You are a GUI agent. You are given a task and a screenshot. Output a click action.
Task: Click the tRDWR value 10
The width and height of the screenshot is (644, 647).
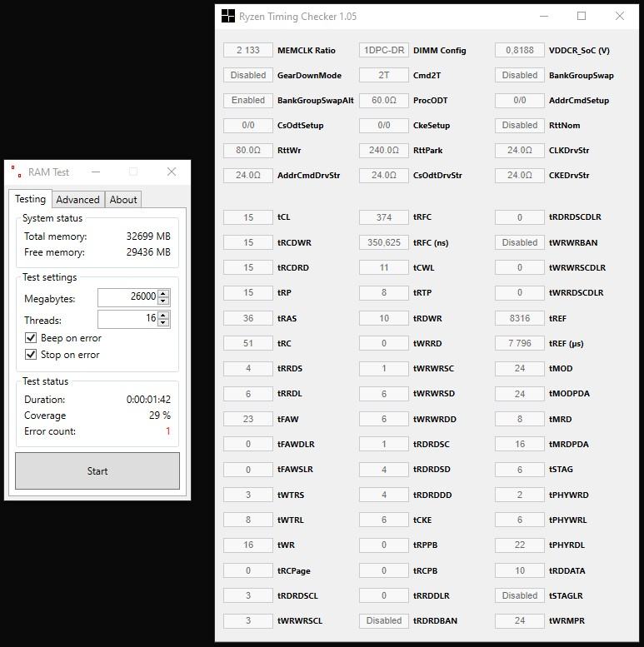(x=384, y=318)
